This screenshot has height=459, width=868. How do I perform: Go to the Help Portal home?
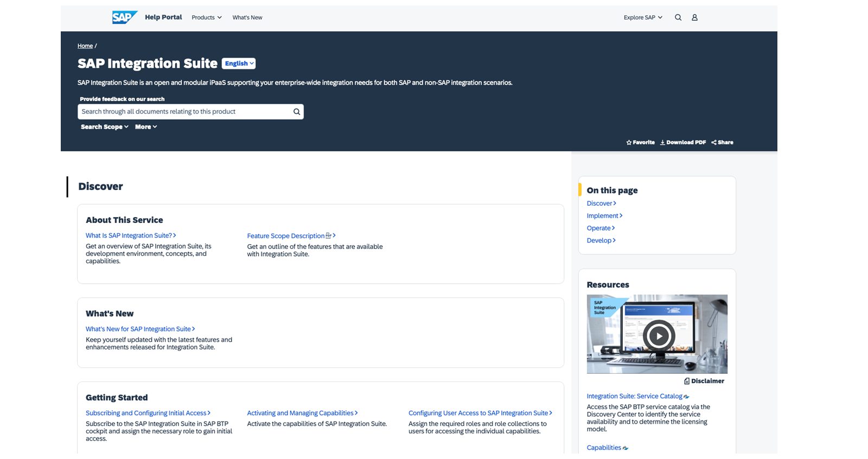163,17
